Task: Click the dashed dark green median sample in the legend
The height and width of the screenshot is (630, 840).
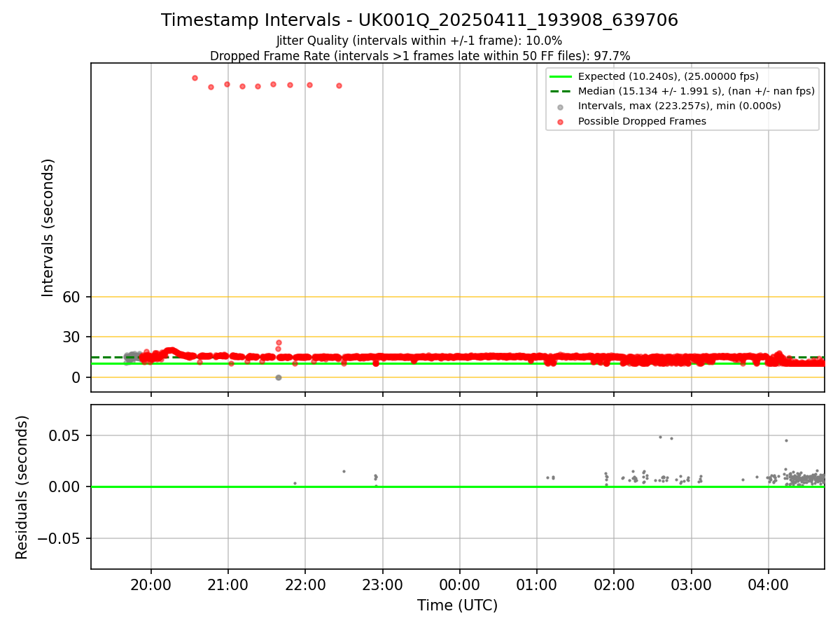Action: 561,91
